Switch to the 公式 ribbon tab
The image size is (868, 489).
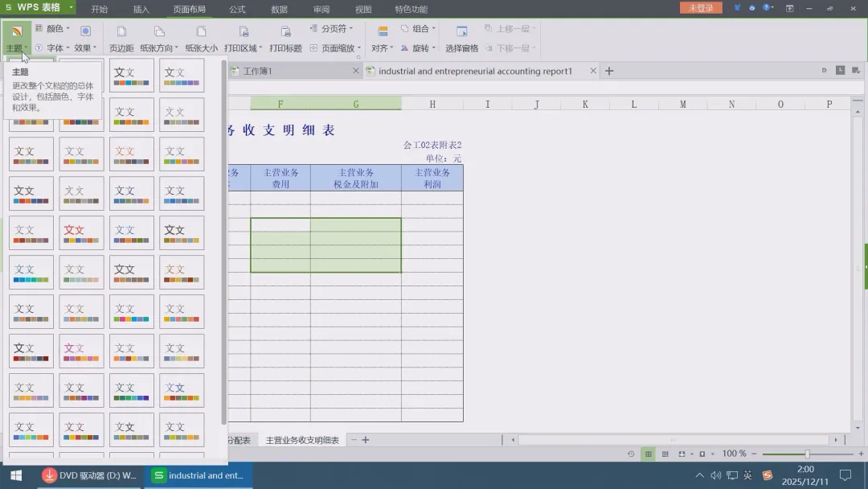point(237,9)
